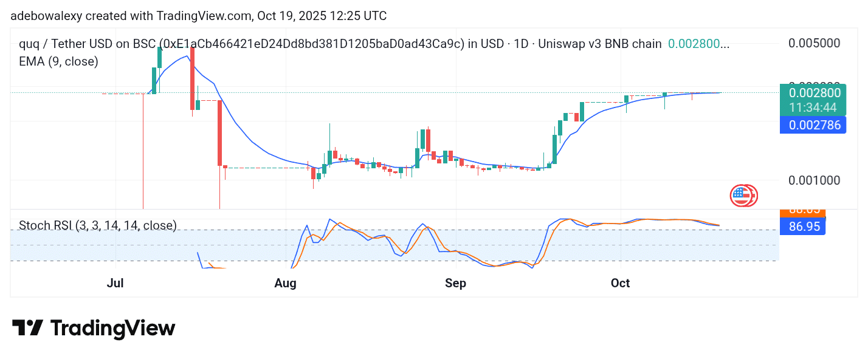Click the Aug label on time axis
868x359 pixels.
(x=285, y=283)
